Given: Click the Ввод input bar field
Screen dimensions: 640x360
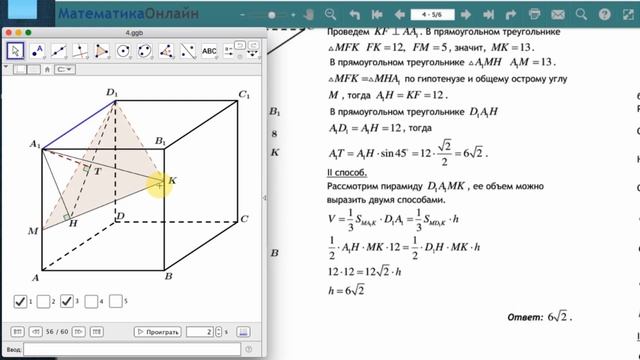Looking at the screenshot, I should pyautogui.click(x=132, y=349).
